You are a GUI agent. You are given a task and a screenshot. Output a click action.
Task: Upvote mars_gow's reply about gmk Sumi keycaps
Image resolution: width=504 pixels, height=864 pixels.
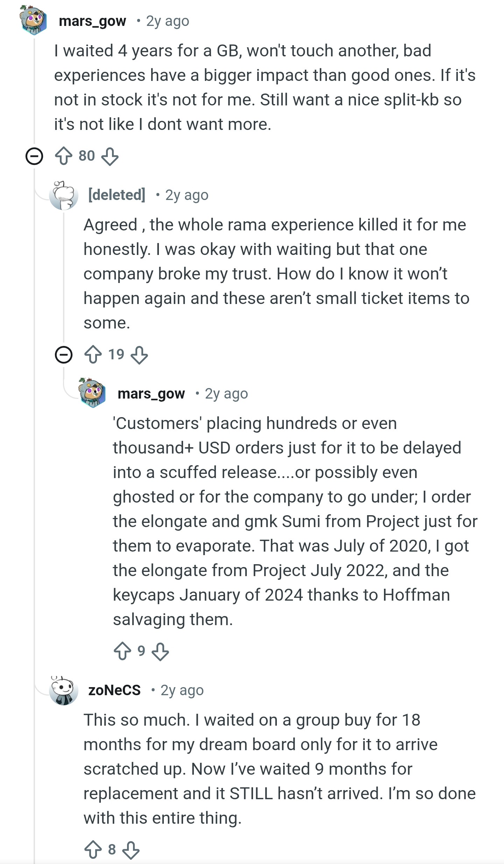(122, 651)
